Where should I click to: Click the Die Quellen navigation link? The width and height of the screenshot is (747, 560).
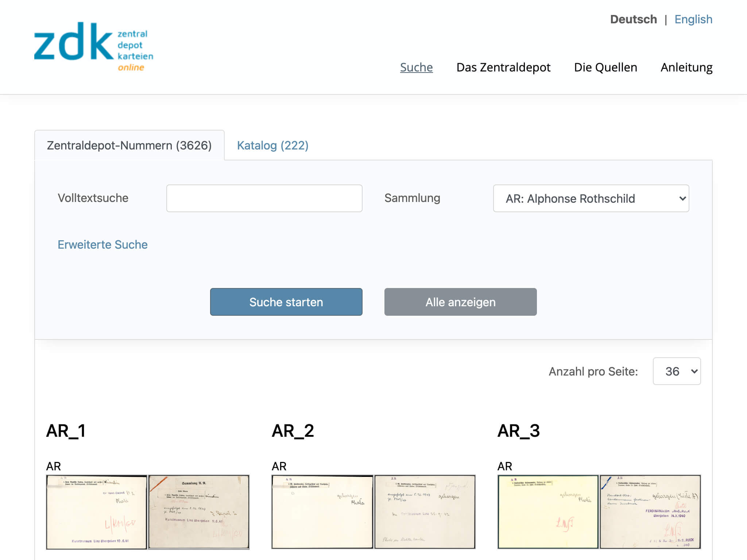pos(605,67)
